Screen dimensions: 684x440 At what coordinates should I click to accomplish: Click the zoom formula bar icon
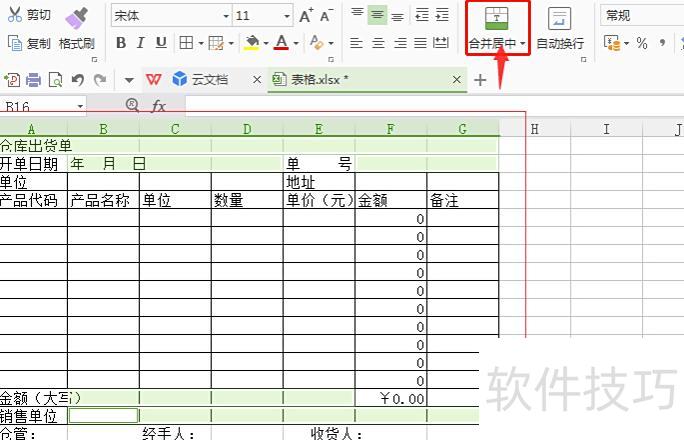coord(132,105)
